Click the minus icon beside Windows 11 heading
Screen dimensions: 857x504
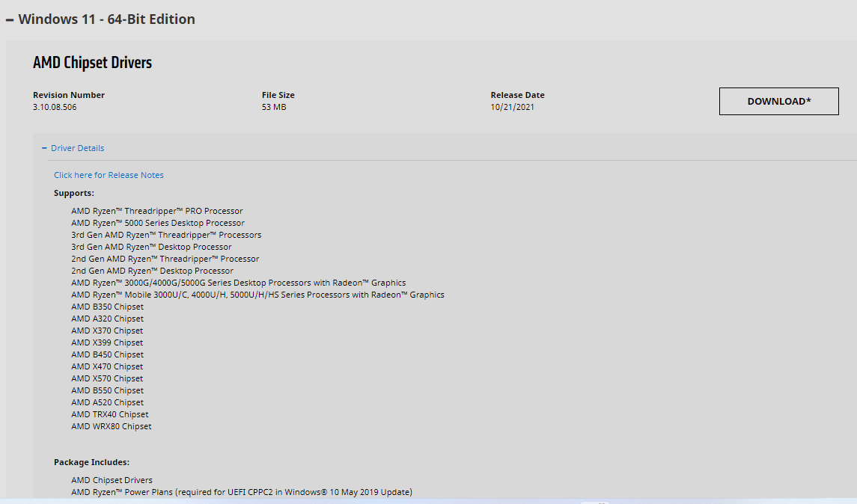pyautogui.click(x=10, y=20)
